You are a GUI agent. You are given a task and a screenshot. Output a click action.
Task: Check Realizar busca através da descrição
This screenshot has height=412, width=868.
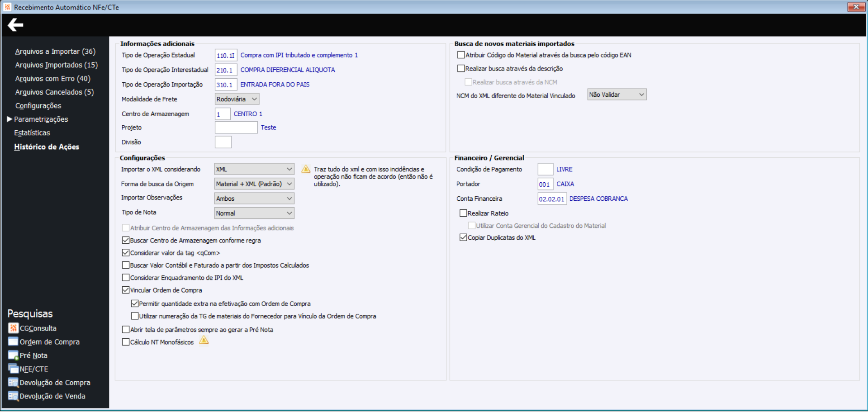coord(461,68)
